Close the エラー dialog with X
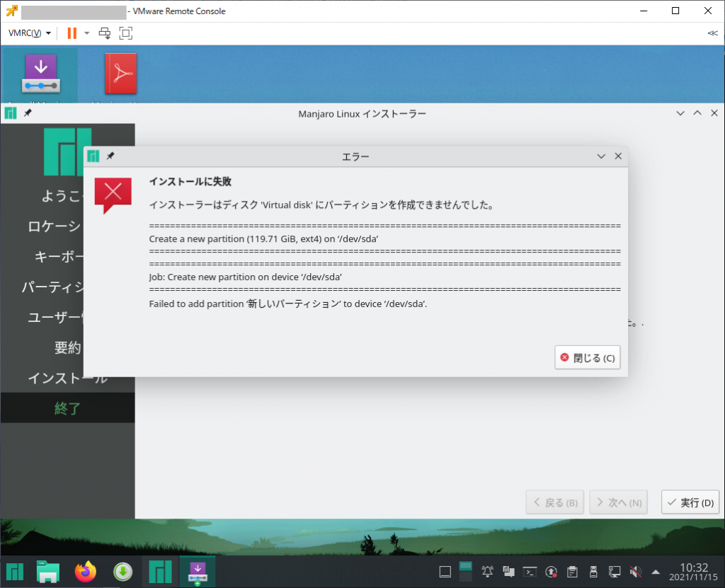 [x=618, y=156]
